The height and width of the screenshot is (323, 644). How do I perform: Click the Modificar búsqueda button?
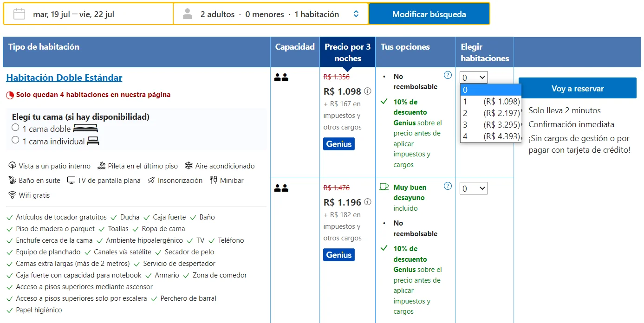[x=429, y=14]
